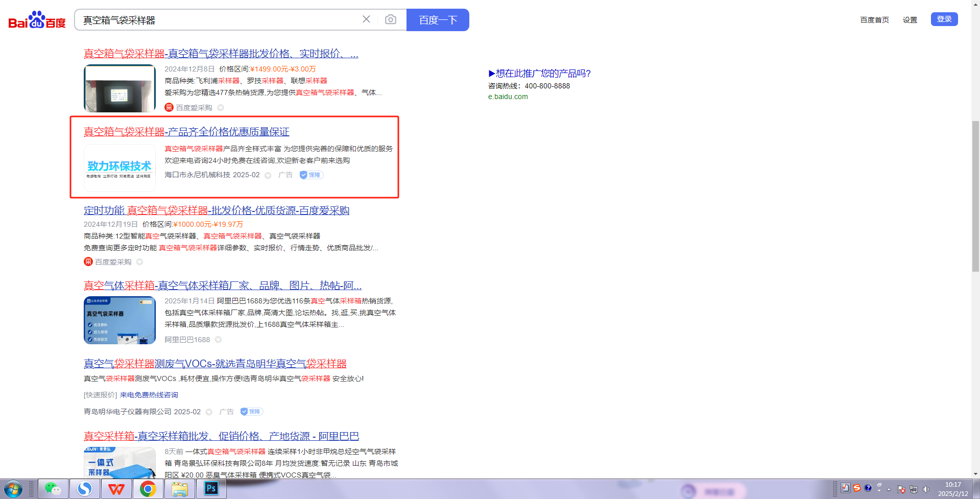Expand arrow beside 阿里巴巴1688 source
Viewport: 980px width, 499px height.
tap(218, 340)
